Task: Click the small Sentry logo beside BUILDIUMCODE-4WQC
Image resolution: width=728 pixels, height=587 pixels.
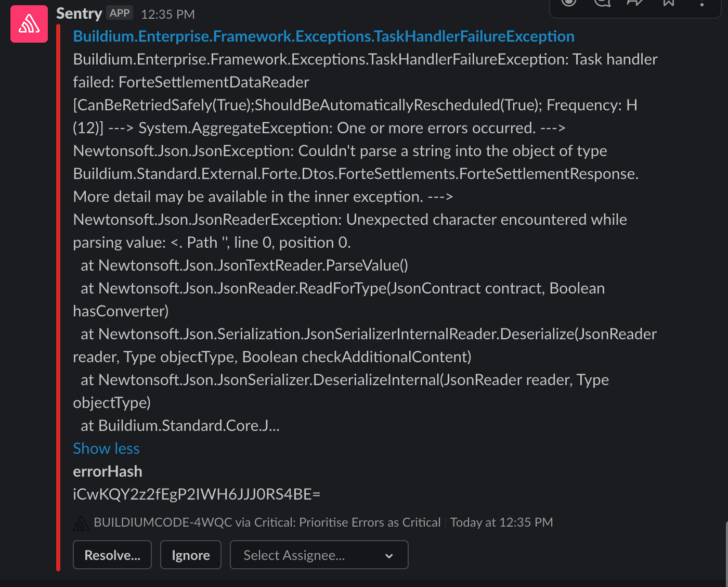Action: pos(82,522)
